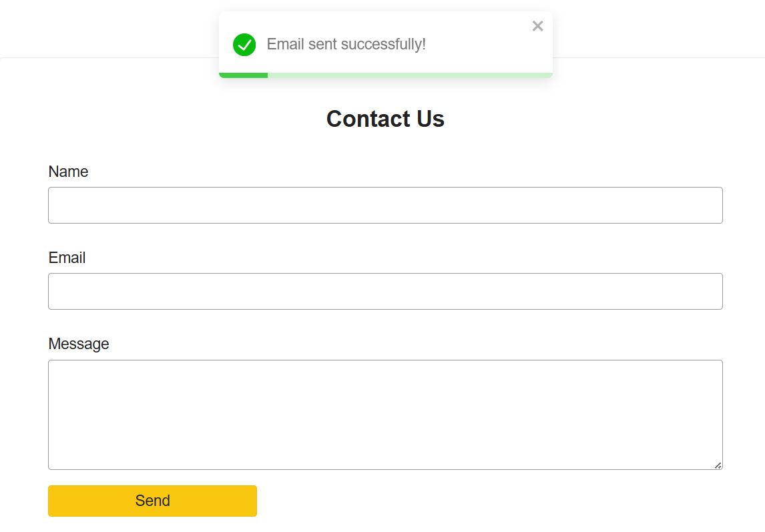Focus the Email input field
The width and height of the screenshot is (765, 532).
[x=385, y=291]
